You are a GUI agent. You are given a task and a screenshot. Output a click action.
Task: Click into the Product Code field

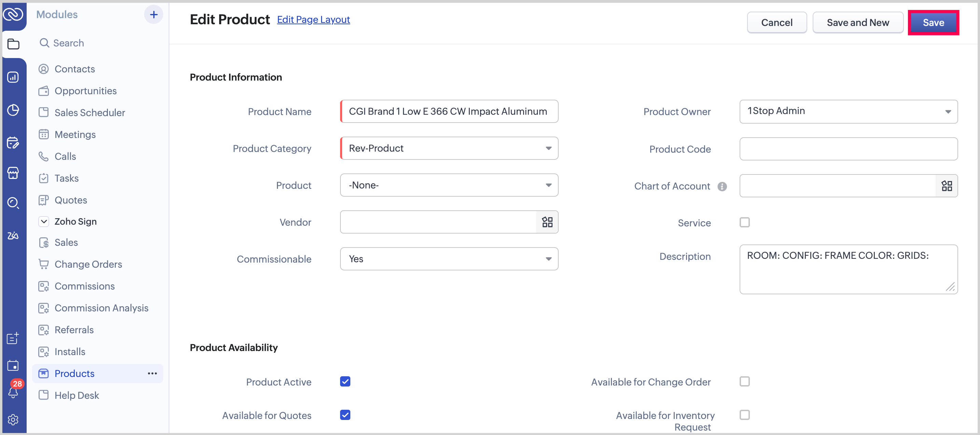[848, 149]
